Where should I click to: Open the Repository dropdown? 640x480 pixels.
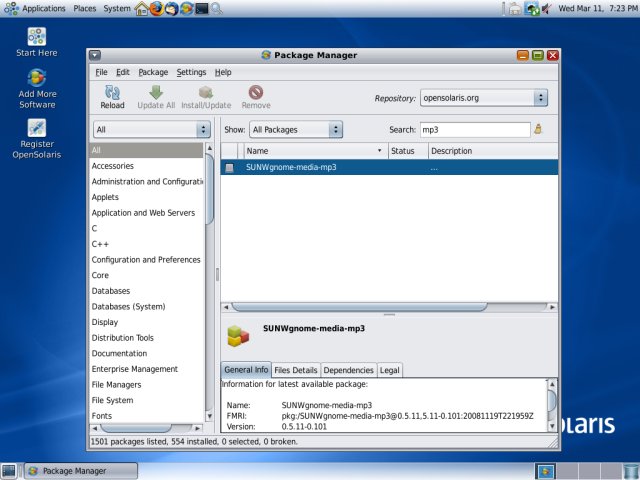pyautogui.click(x=484, y=98)
